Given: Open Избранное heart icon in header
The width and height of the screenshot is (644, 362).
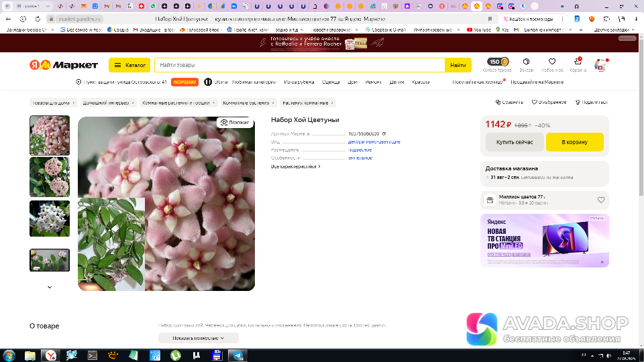Looking at the screenshot, I should coord(551,62).
